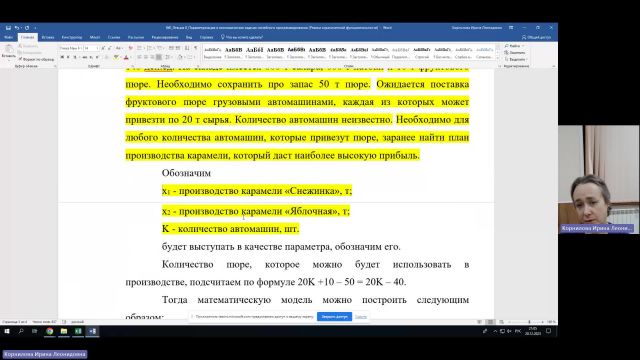This screenshot has height=360, width=640.
Task: Open the Ссылки ribbon tab
Action: tap(114, 37)
